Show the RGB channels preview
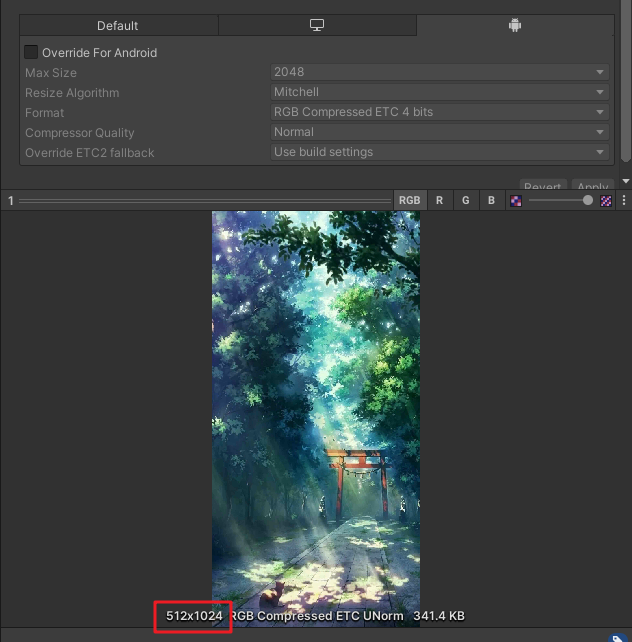The image size is (632, 642). click(x=410, y=200)
